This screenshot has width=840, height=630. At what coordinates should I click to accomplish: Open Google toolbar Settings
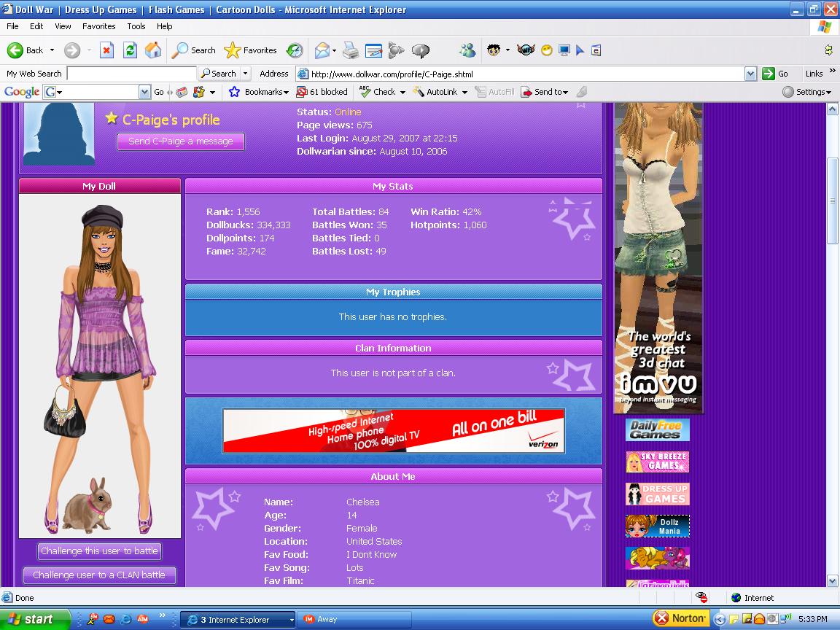(x=806, y=92)
